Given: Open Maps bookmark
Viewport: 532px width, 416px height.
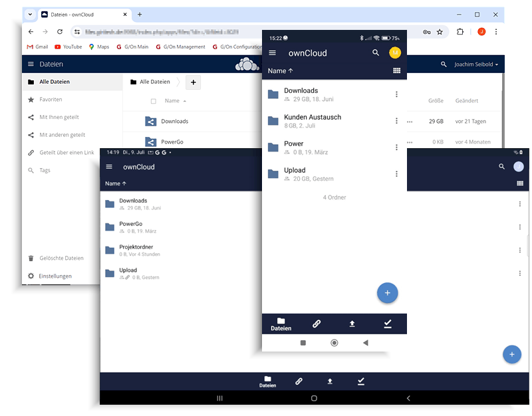Looking at the screenshot, I should click(99, 47).
